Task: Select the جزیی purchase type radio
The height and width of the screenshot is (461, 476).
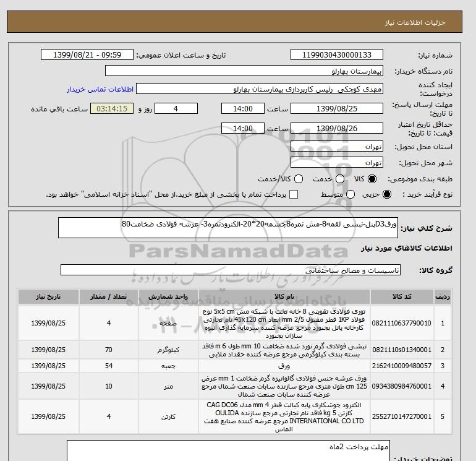Action: tap(387, 194)
